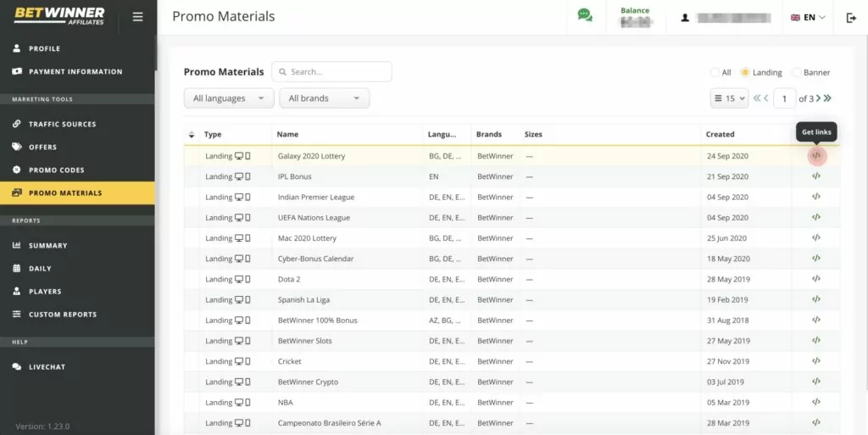868x435 pixels.
Task: Open the All brands dropdown
Action: coord(324,98)
